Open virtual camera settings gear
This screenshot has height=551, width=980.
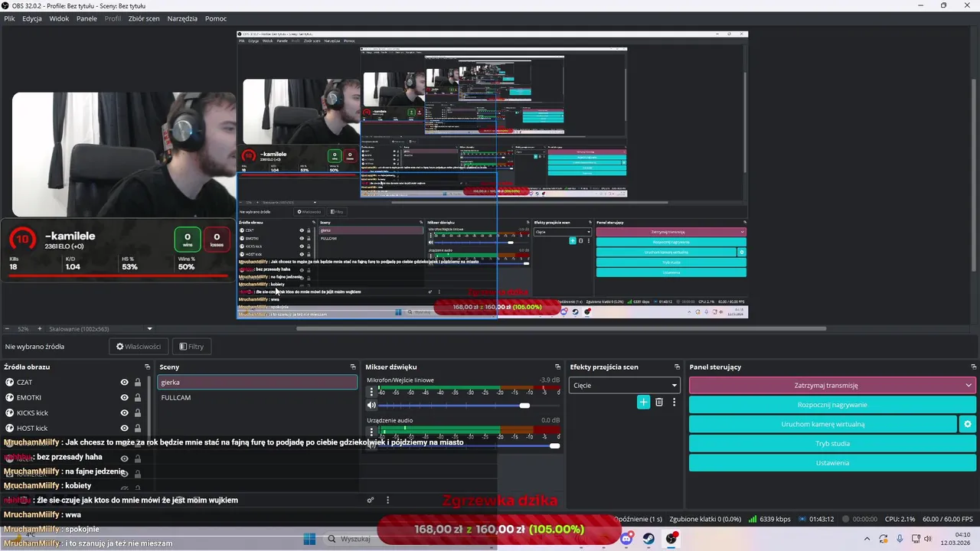(968, 424)
